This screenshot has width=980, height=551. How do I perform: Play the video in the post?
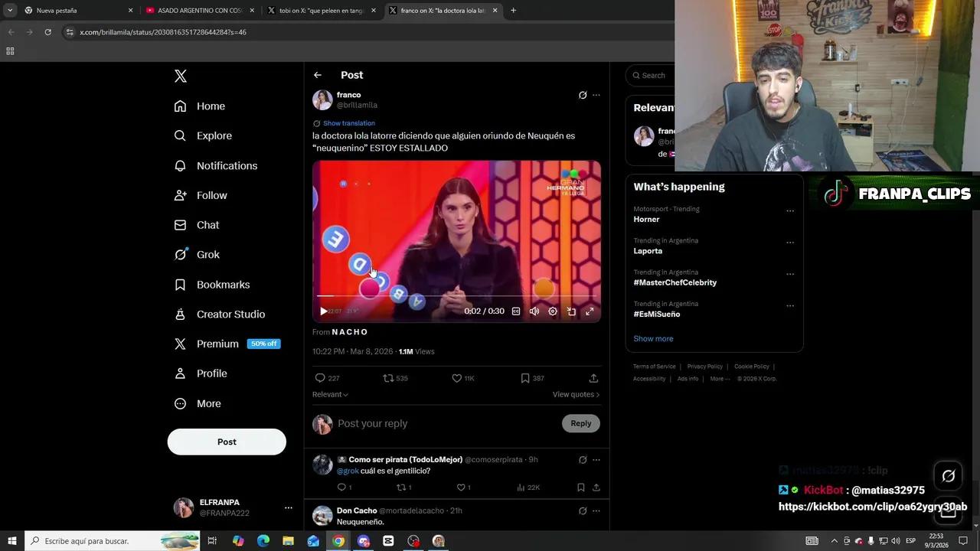(x=323, y=311)
